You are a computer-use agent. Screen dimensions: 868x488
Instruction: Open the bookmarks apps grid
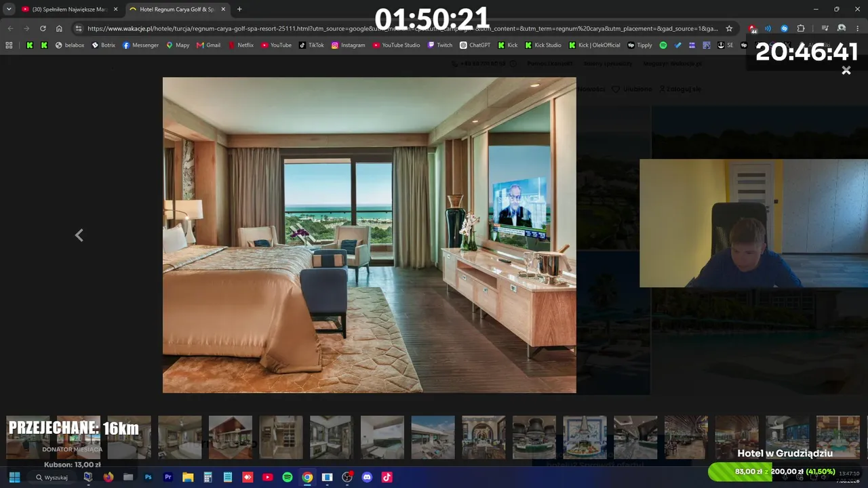tap(9, 45)
